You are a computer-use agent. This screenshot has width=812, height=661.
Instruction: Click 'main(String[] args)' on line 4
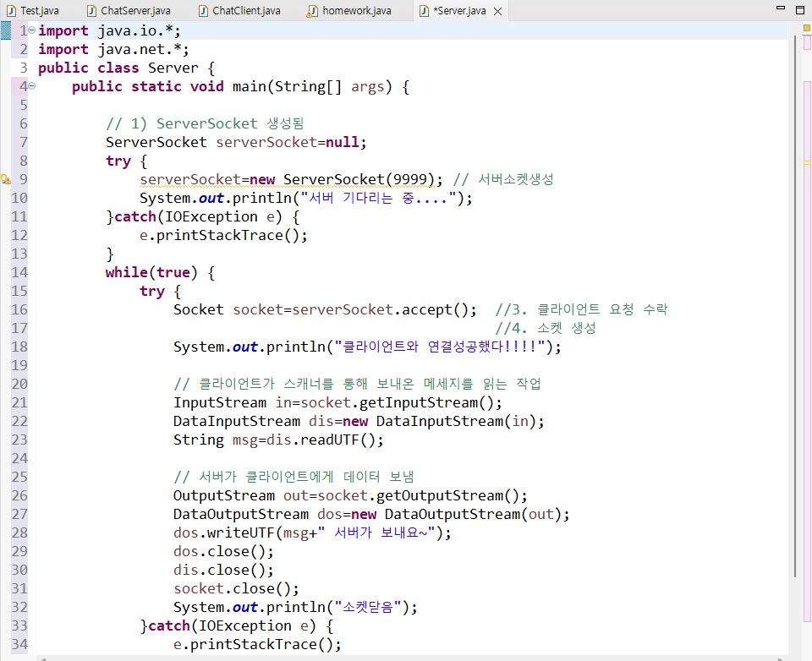(x=312, y=86)
